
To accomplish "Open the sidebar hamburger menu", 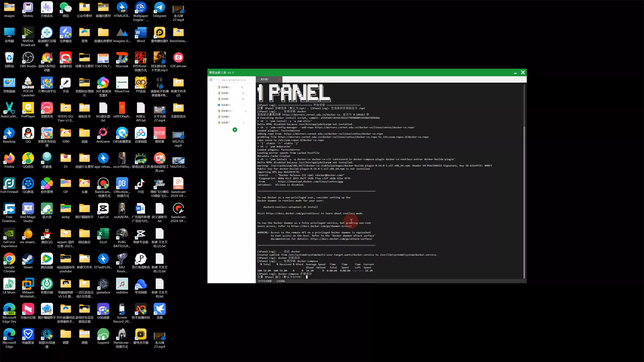I will tap(211, 79).
